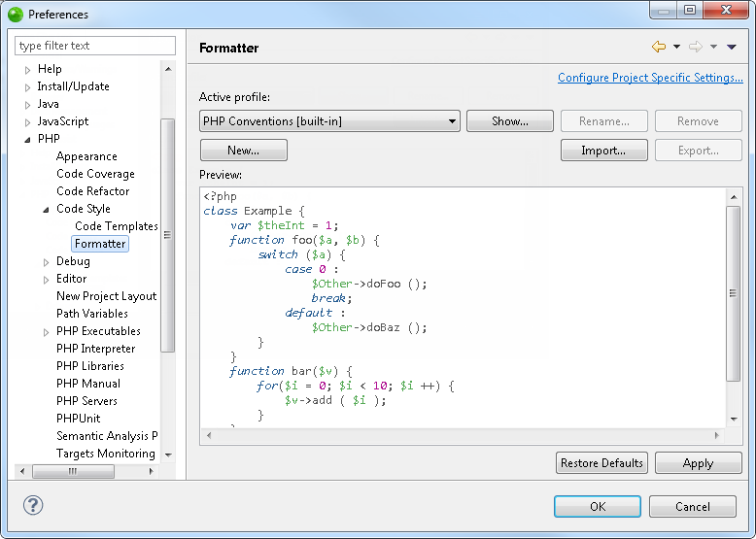Select PHPUnit tree item

[x=78, y=419]
